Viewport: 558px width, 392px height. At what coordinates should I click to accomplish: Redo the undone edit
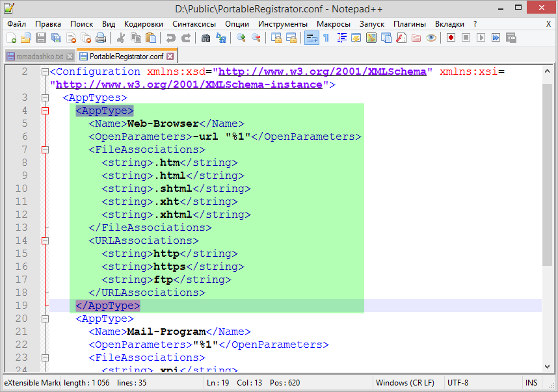point(186,38)
